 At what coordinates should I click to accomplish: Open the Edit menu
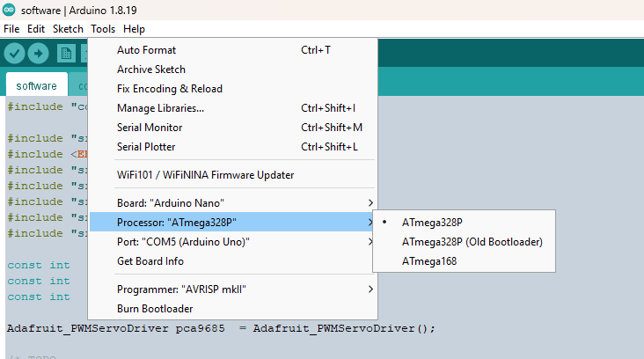pyautogui.click(x=36, y=29)
